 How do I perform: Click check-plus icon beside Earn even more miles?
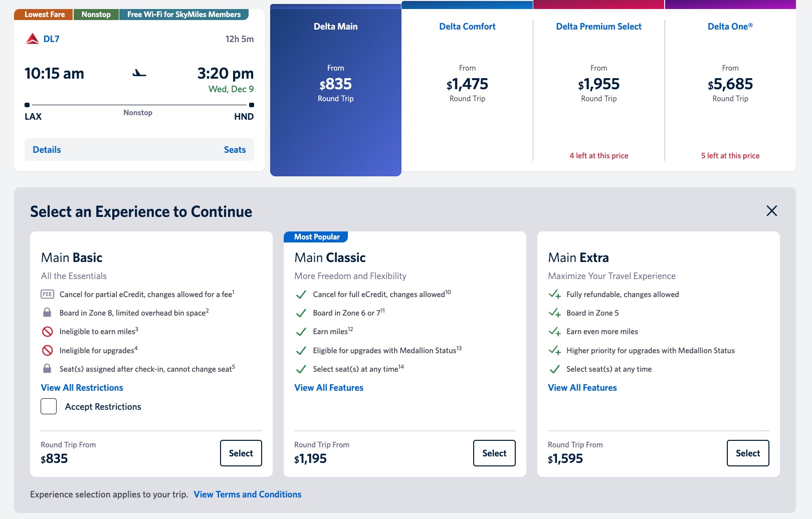click(x=554, y=332)
